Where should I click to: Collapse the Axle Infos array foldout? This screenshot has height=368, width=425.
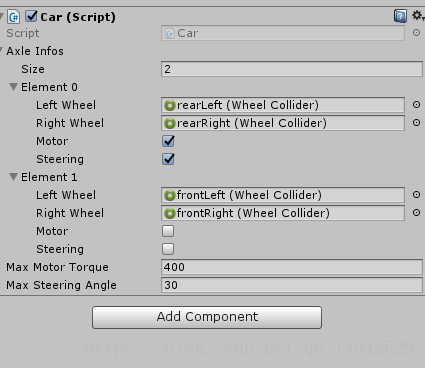click(x=2, y=51)
